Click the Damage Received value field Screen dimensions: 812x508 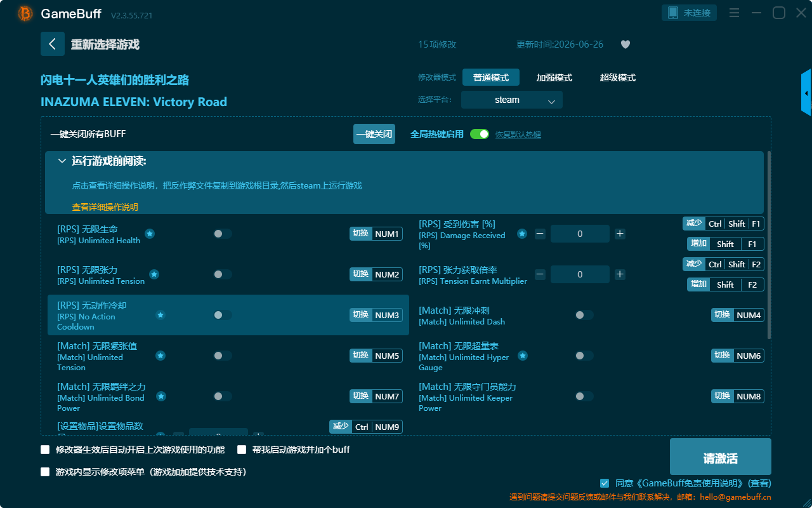click(580, 234)
